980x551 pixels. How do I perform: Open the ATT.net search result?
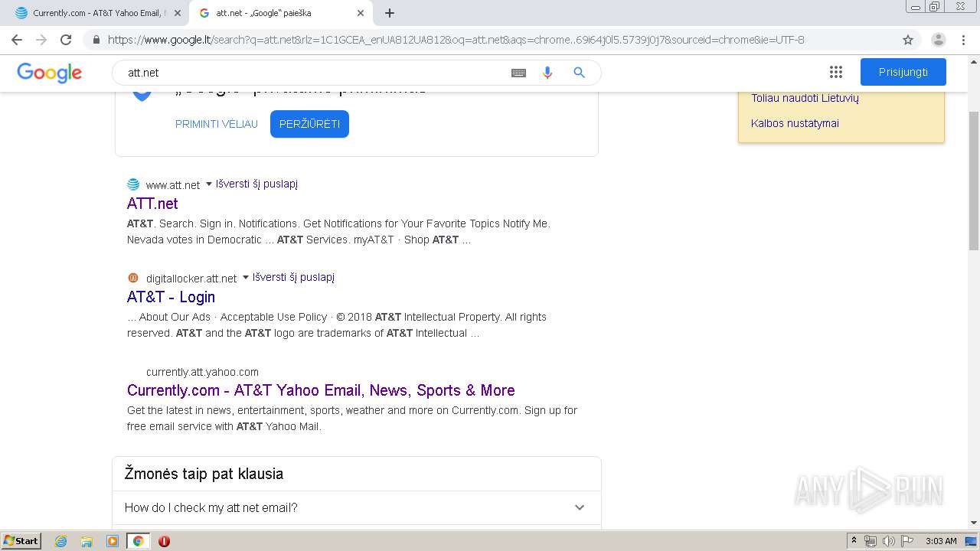point(152,204)
